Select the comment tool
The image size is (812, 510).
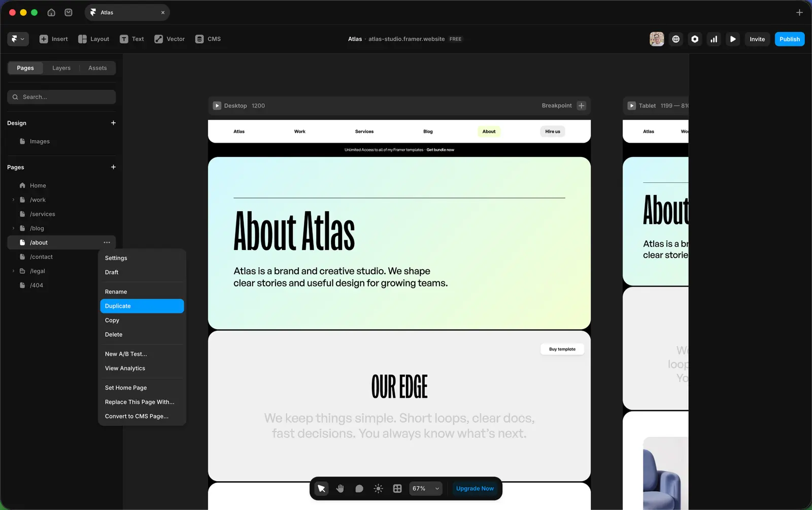click(x=359, y=489)
